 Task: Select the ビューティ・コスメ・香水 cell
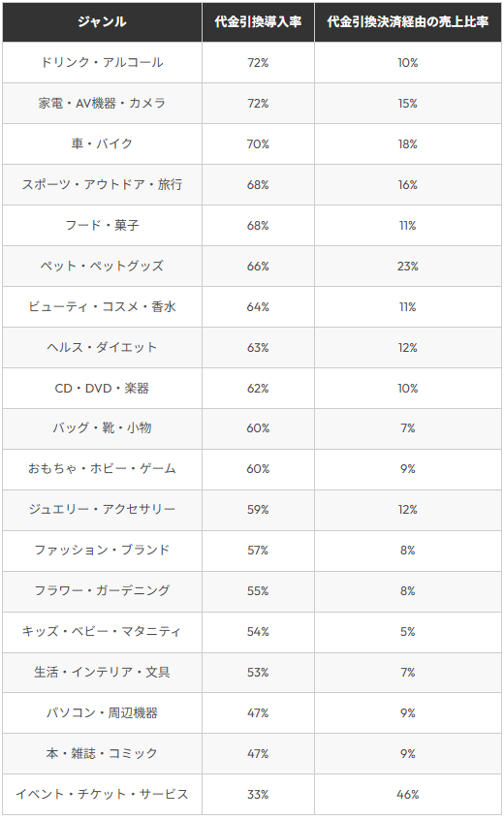click(102, 307)
